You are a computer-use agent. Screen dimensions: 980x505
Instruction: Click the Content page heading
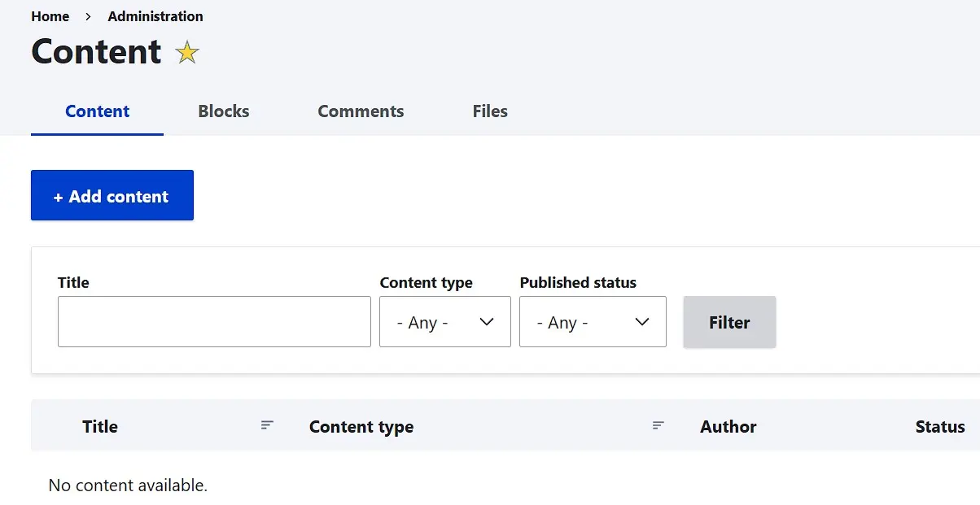[96, 51]
